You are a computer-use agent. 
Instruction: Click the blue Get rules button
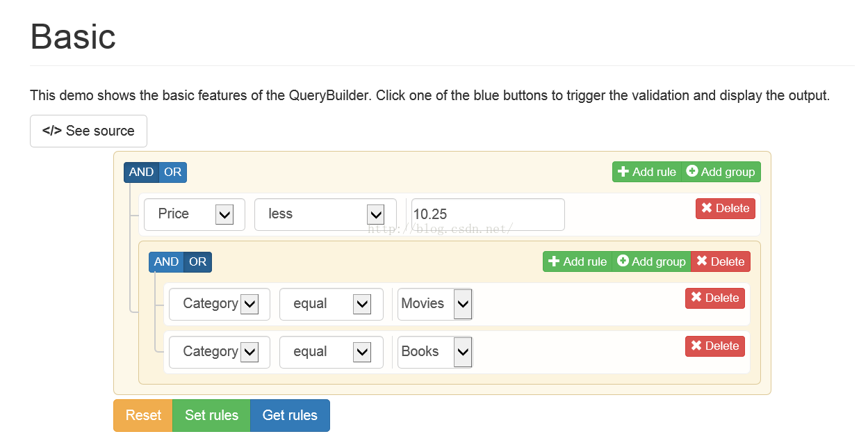pyautogui.click(x=290, y=415)
